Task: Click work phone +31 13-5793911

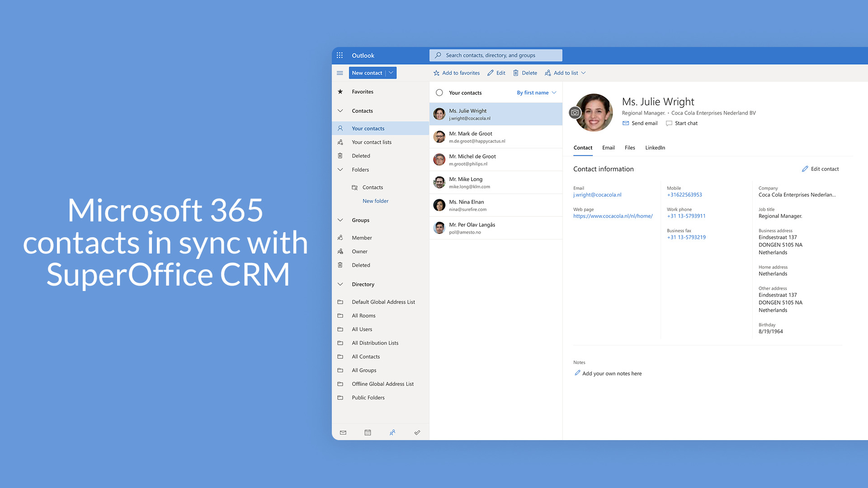Action: click(x=686, y=216)
